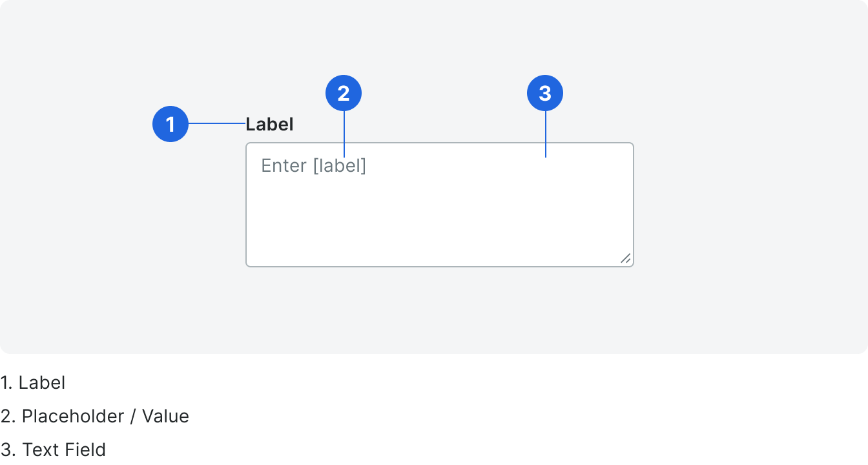Click the '2. Placeholder / Value' legend entry
This screenshot has height=465, width=868.
[x=94, y=416]
